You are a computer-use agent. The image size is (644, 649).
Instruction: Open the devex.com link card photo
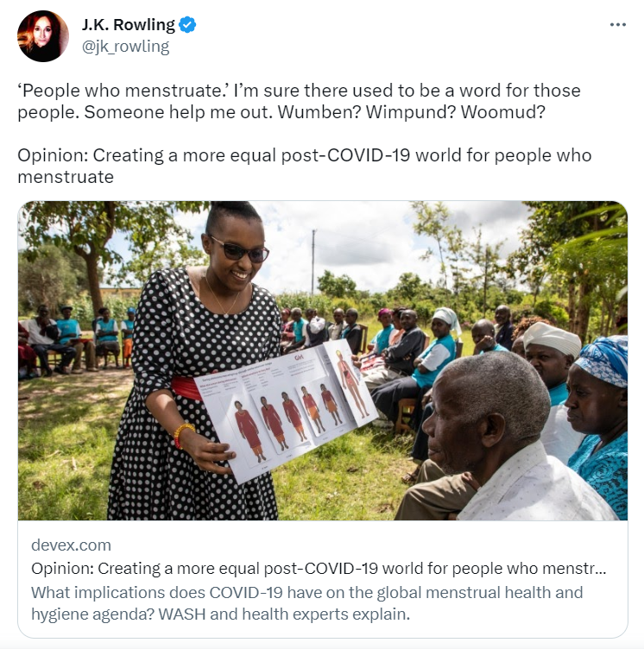point(323,361)
